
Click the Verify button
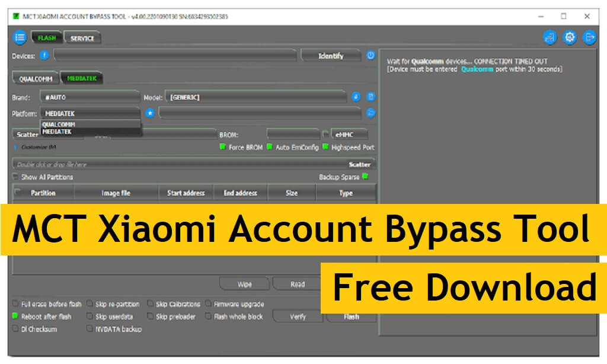coord(299,317)
